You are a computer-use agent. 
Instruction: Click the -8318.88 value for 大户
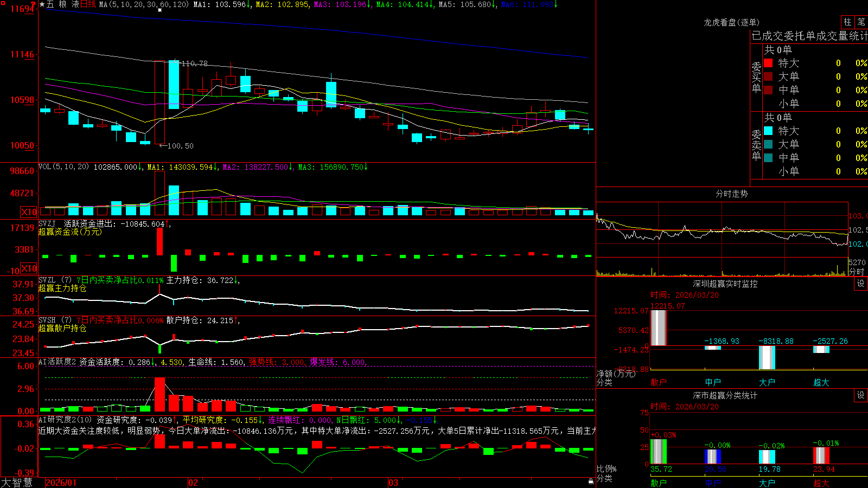(x=776, y=341)
